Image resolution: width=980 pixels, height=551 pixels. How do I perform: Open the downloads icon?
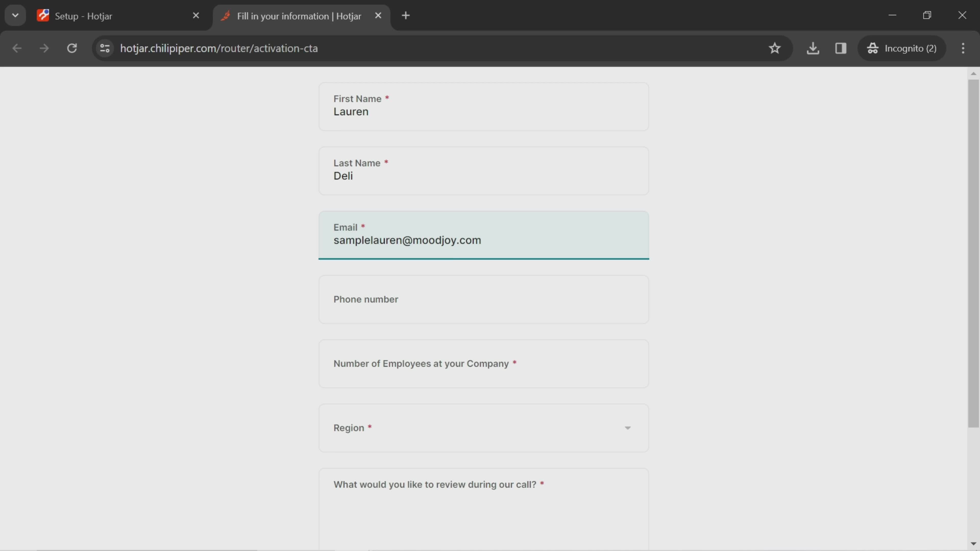[813, 48]
